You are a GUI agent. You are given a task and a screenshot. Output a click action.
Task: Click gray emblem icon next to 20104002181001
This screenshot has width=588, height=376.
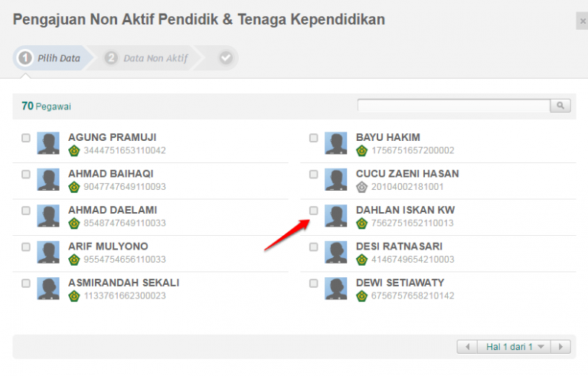point(362,187)
